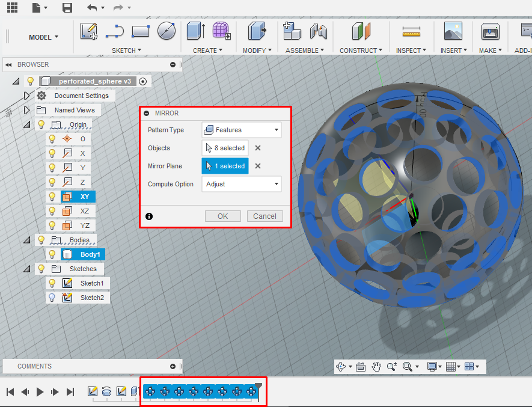
Task: Select the Measure tool
Action: tap(411, 32)
